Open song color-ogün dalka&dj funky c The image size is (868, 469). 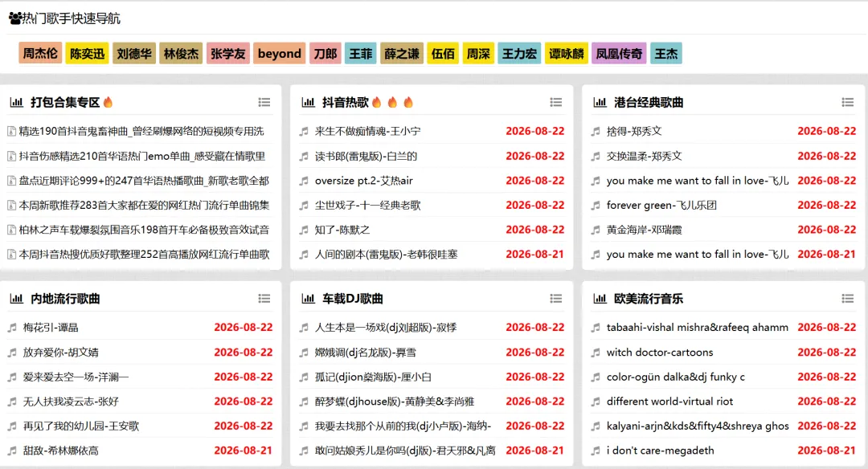(675, 377)
